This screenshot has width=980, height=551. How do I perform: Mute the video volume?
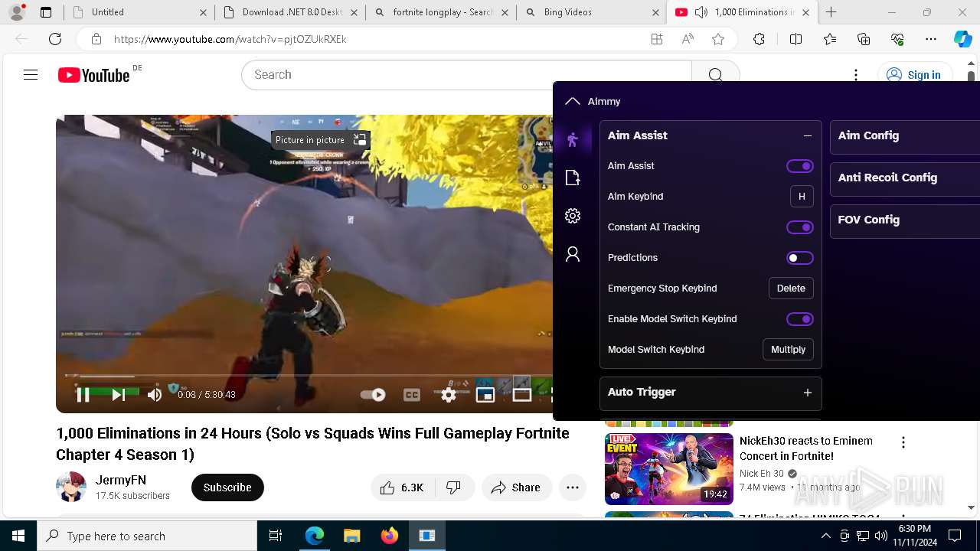tap(155, 395)
